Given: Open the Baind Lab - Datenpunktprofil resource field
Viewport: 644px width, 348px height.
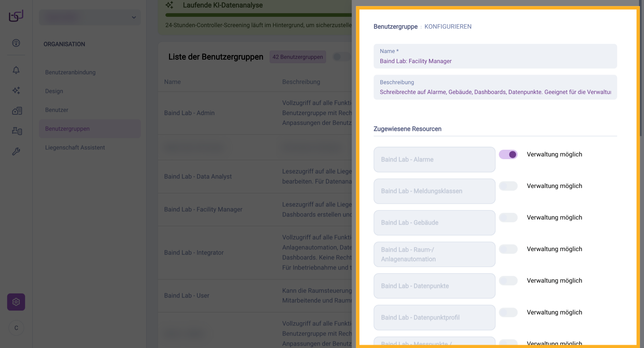Looking at the screenshot, I should 434,317.
